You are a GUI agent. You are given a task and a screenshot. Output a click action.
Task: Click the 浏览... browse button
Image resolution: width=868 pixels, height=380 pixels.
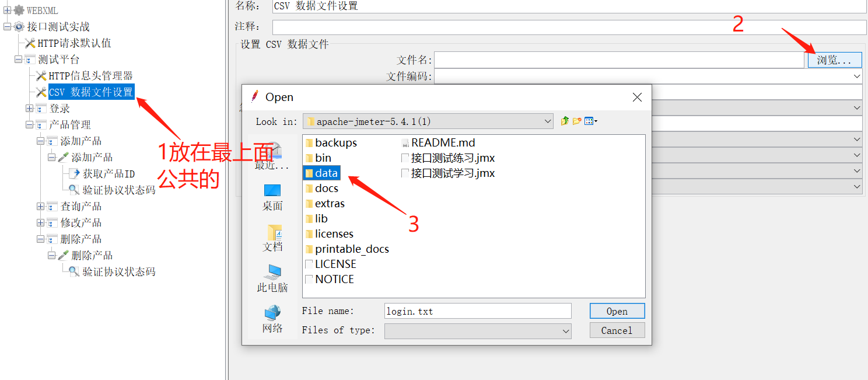click(835, 60)
